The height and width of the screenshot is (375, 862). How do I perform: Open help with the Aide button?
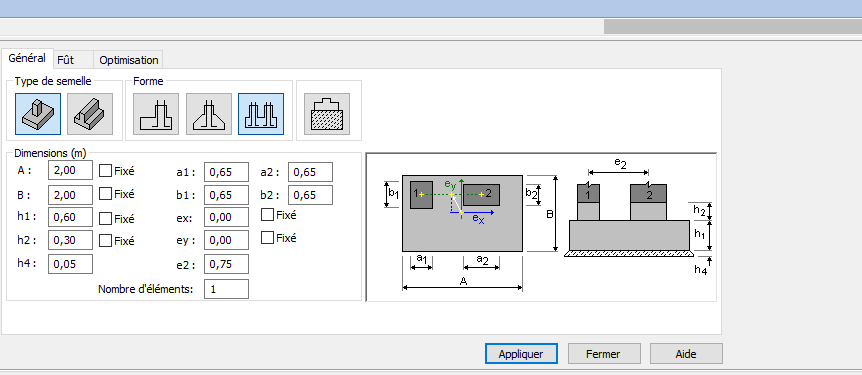[686, 354]
